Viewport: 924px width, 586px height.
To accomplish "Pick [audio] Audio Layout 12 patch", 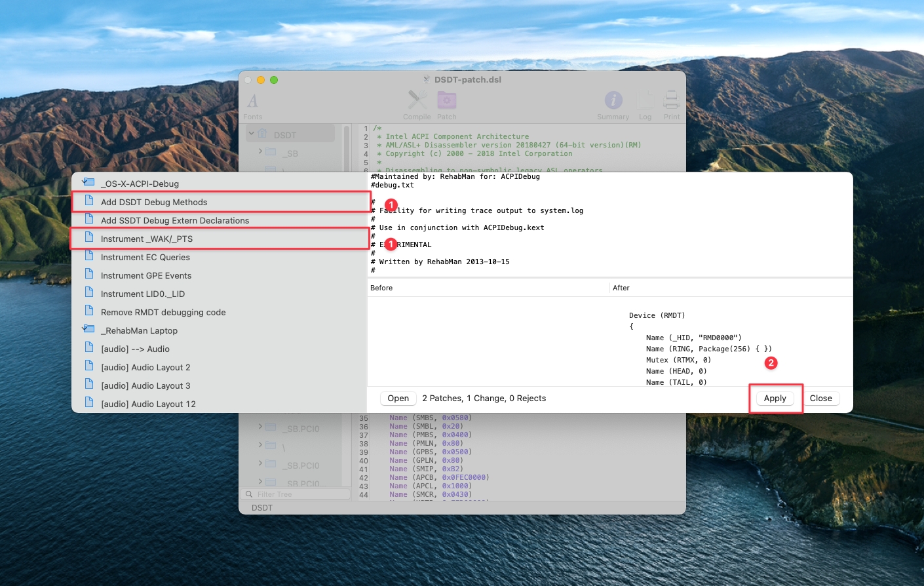I will pyautogui.click(x=148, y=404).
